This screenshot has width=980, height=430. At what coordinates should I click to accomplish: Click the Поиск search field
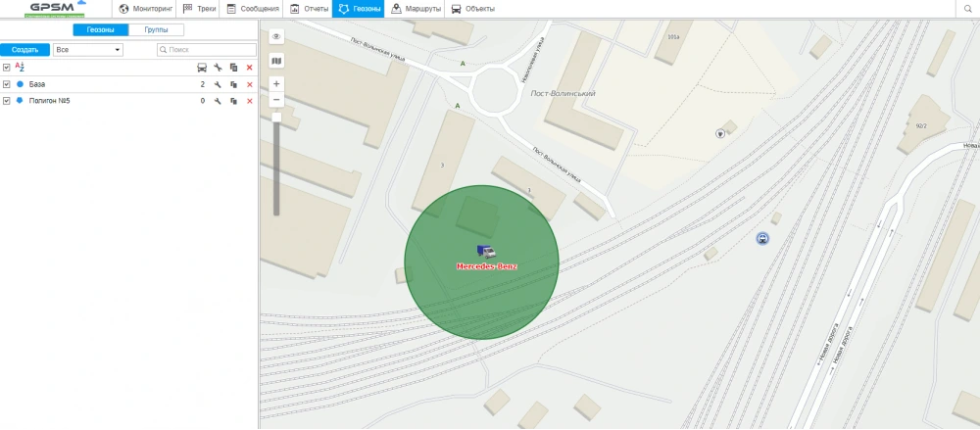[x=211, y=49]
